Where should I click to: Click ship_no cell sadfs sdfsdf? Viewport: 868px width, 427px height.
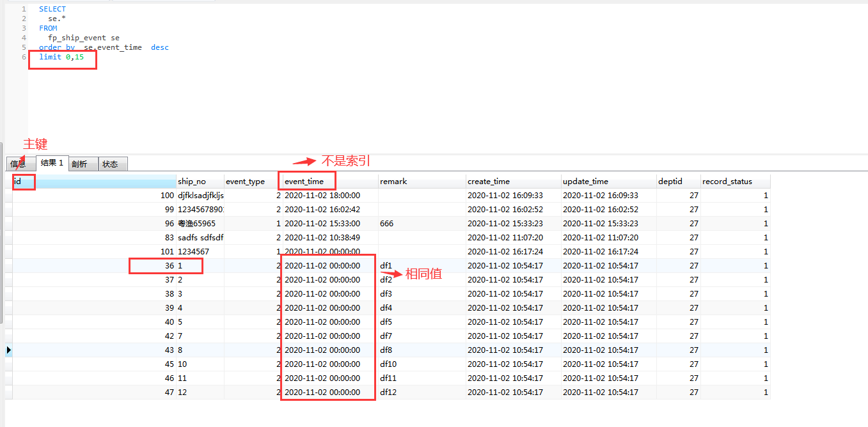pos(200,238)
